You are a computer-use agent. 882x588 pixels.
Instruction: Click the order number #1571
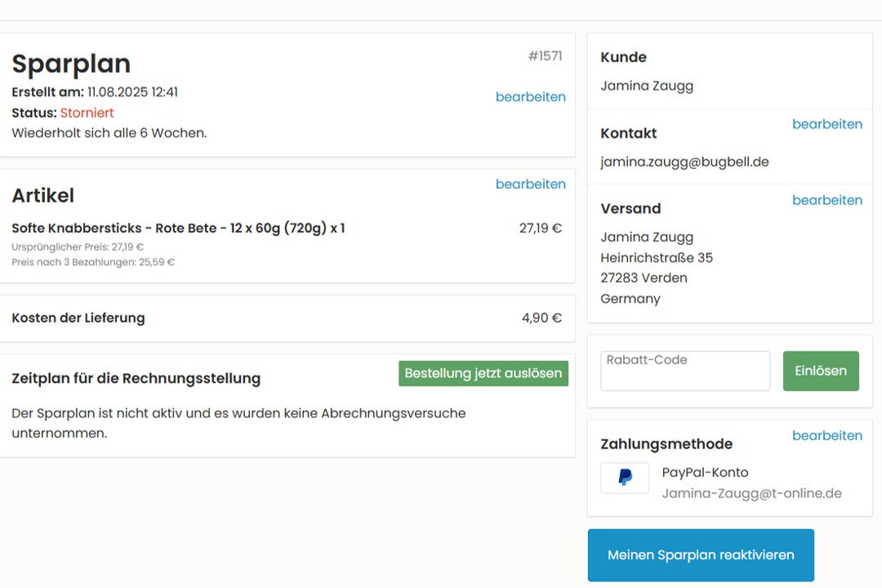[x=545, y=56]
